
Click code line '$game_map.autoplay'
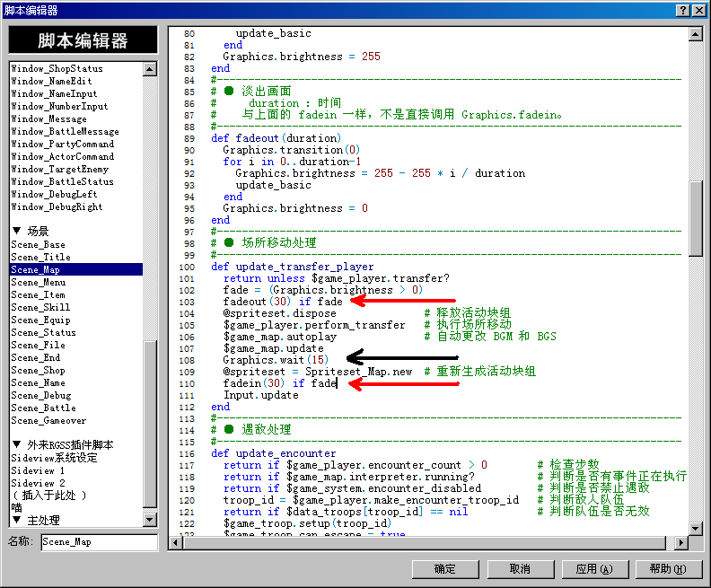click(280, 337)
